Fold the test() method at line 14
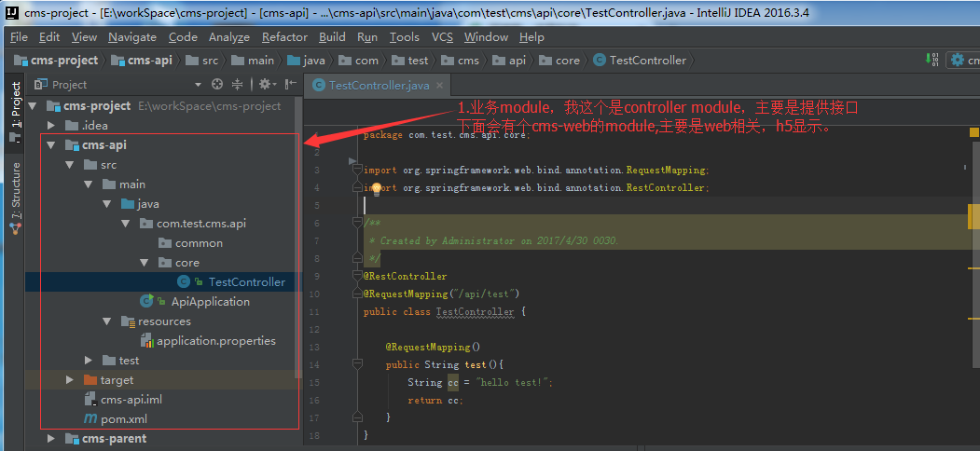 pyautogui.click(x=357, y=364)
